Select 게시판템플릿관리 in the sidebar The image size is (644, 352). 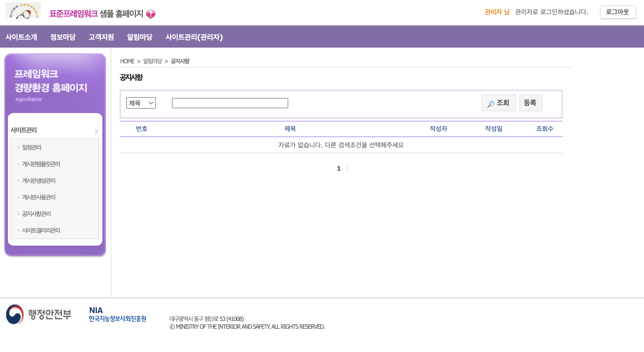(41, 164)
